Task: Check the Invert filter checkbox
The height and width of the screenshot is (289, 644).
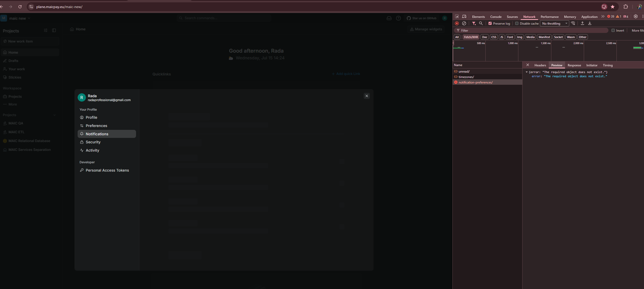Action: (x=613, y=30)
